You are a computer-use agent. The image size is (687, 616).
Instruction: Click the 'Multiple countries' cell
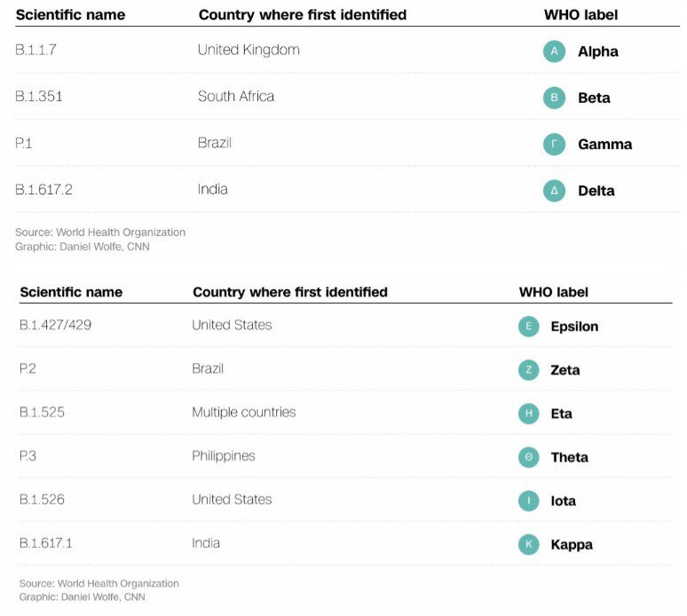click(244, 413)
